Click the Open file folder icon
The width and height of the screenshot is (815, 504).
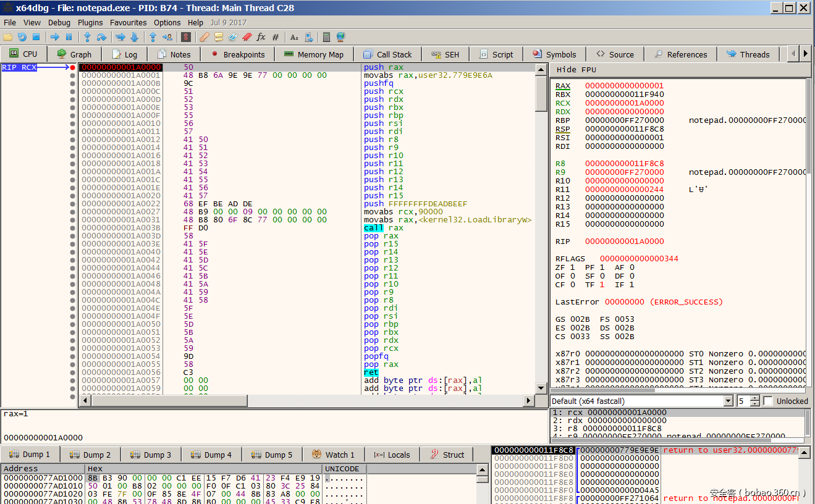pos(8,37)
